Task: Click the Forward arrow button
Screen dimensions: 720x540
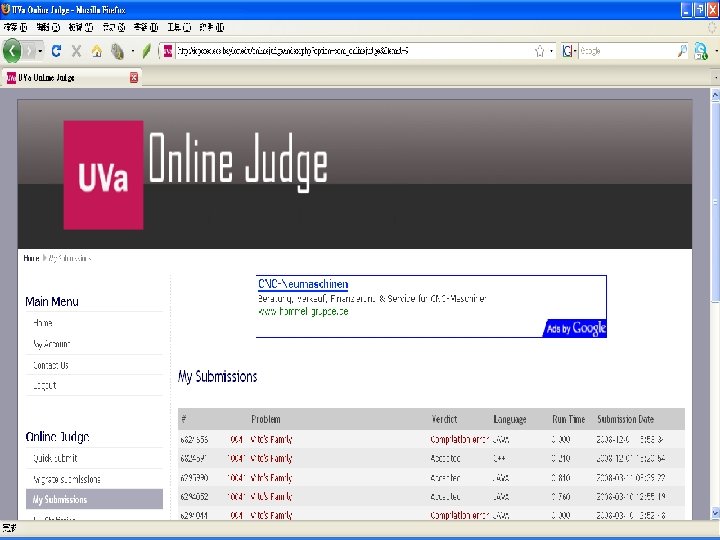Action: tap(29, 51)
